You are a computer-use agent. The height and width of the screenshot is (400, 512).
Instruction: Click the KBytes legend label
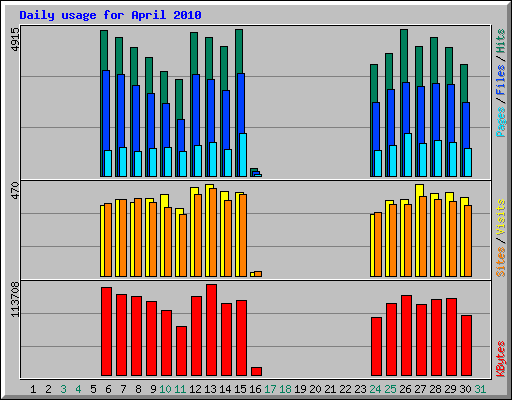pos(501,359)
